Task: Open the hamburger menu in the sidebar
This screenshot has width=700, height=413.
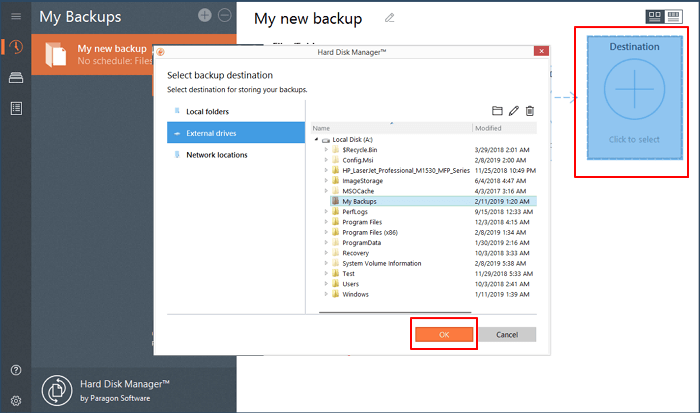Action: coord(15,17)
